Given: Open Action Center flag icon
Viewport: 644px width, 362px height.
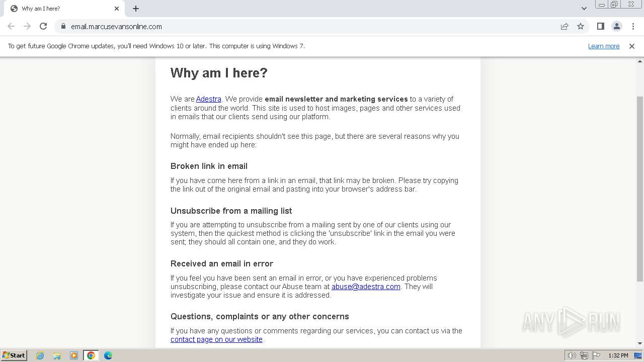Looking at the screenshot, I should pyautogui.click(x=596, y=355).
